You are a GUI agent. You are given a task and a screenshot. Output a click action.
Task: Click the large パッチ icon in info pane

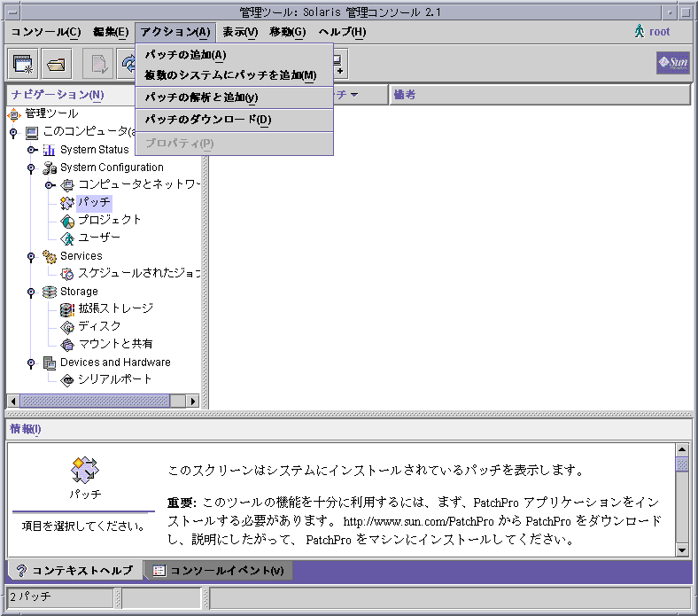(84, 470)
